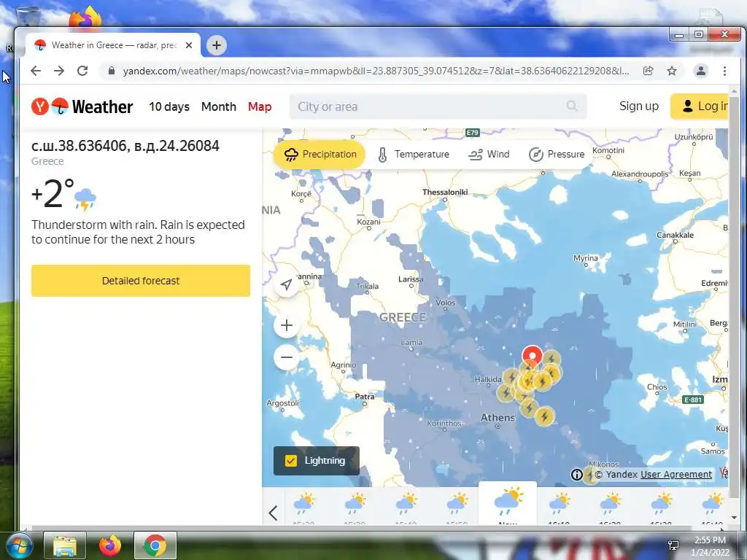
Task: Open Firefox from taskbar
Action: (110, 545)
